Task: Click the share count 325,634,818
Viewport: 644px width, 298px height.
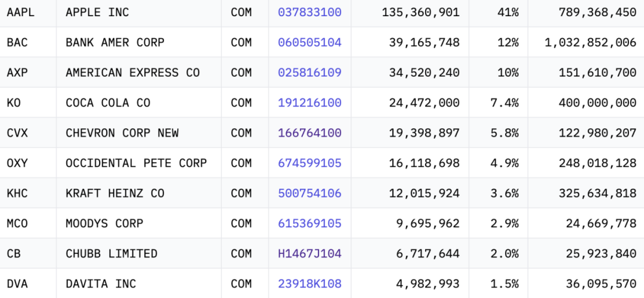Action: coord(597,194)
